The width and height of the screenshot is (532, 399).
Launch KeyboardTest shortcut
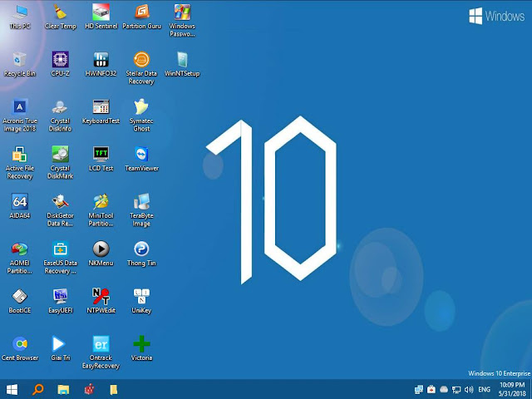(x=101, y=112)
